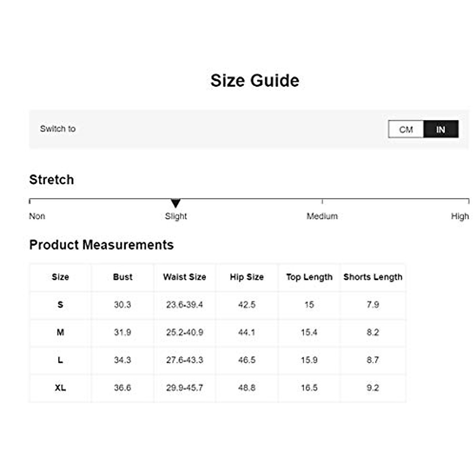Click the S bust value 30.3
Viewport: 476px width, 476px height.
point(123,305)
